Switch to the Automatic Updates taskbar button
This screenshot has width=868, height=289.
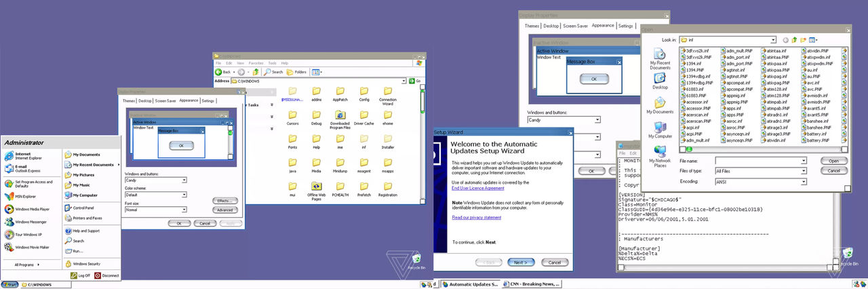[470, 284]
